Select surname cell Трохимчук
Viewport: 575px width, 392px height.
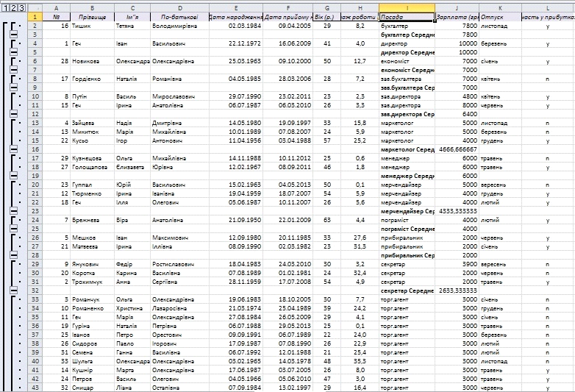click(92, 282)
